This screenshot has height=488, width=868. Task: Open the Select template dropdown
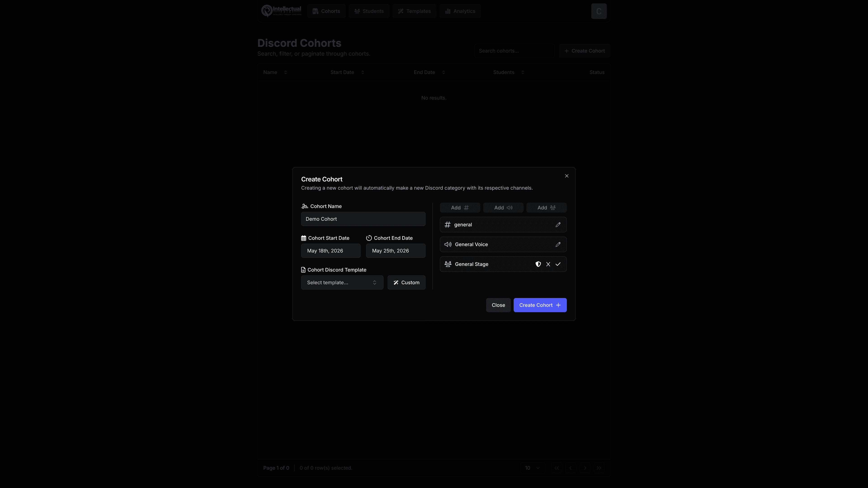(342, 283)
